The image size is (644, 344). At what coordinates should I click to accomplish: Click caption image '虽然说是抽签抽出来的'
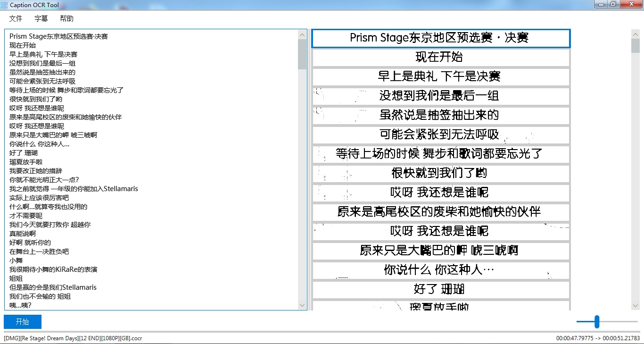441,116
